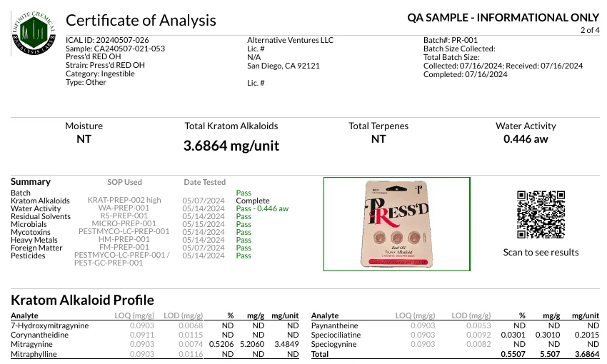Click the Kratom Alkaloid Profile heading
This screenshot has height=364, width=607.
(82, 300)
